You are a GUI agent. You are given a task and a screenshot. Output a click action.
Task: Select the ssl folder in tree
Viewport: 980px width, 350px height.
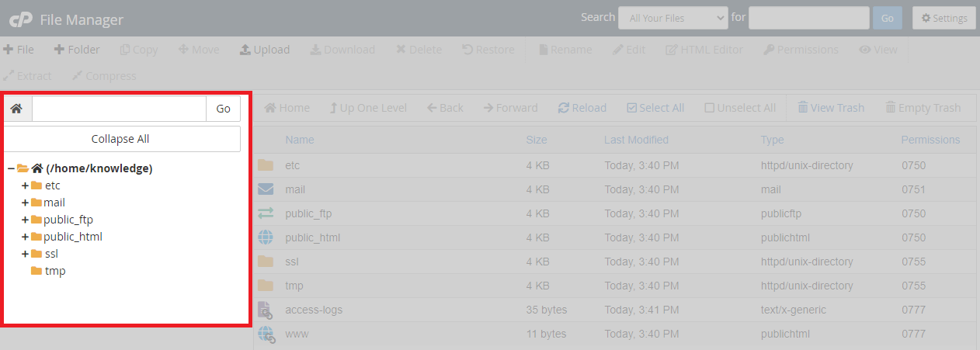51,254
